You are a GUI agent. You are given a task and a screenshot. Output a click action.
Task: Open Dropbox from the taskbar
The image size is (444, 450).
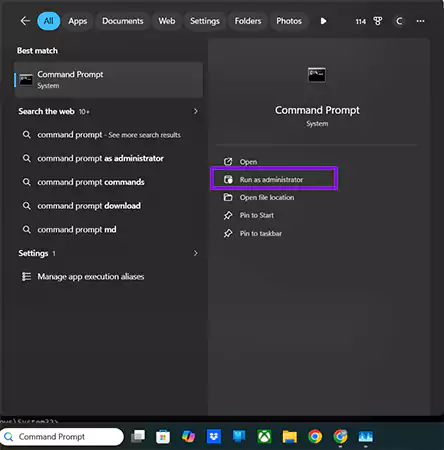coord(214,436)
